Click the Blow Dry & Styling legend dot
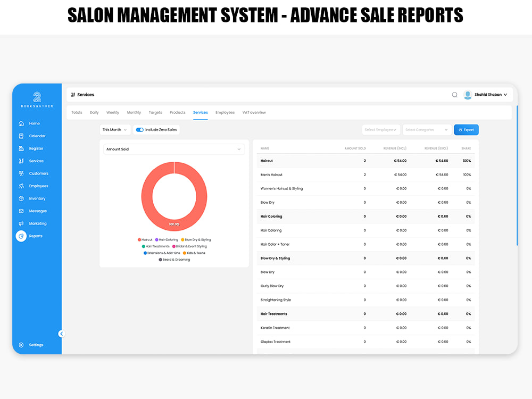Viewport: 532px width, 399px height. click(x=182, y=240)
